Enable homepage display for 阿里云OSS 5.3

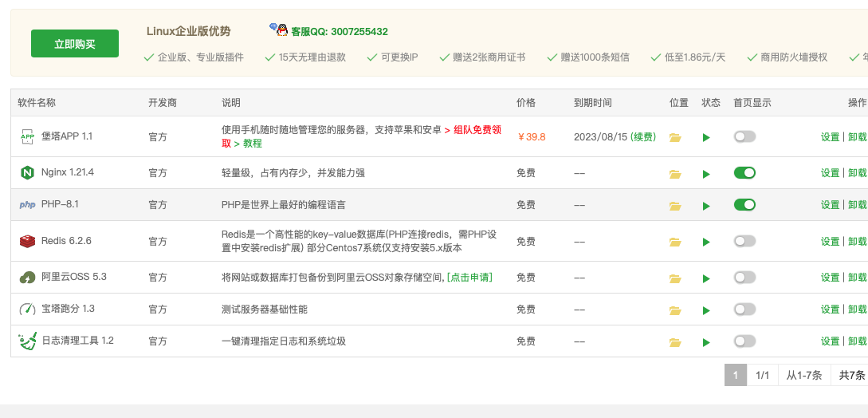tap(744, 277)
